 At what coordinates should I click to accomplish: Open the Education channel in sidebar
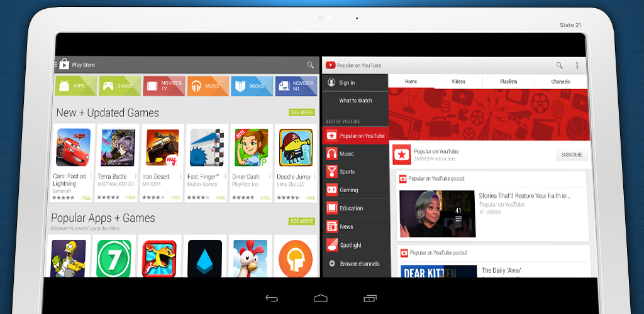pyautogui.click(x=356, y=208)
